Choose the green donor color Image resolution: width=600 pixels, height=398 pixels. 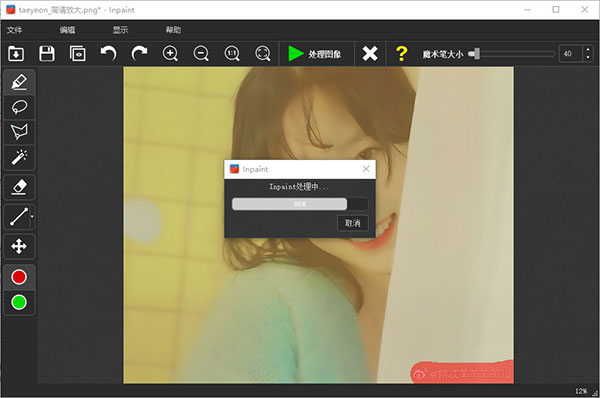point(19,302)
